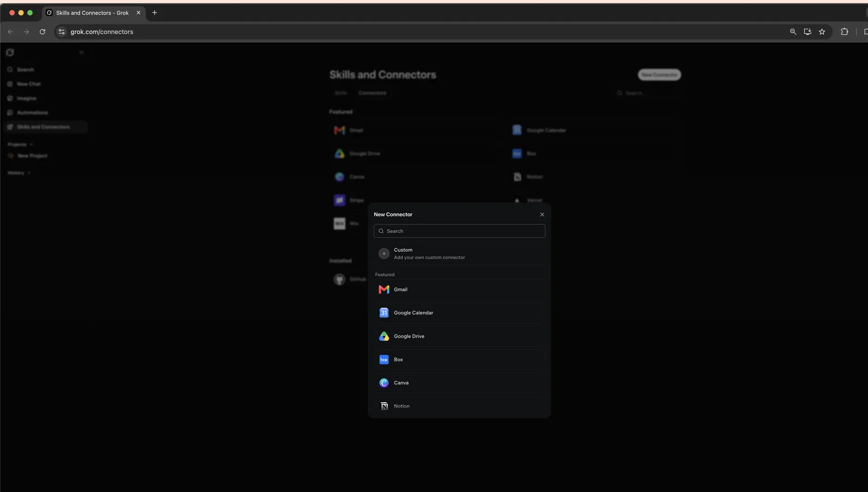Click the Notion label in the dialog

[x=401, y=406]
